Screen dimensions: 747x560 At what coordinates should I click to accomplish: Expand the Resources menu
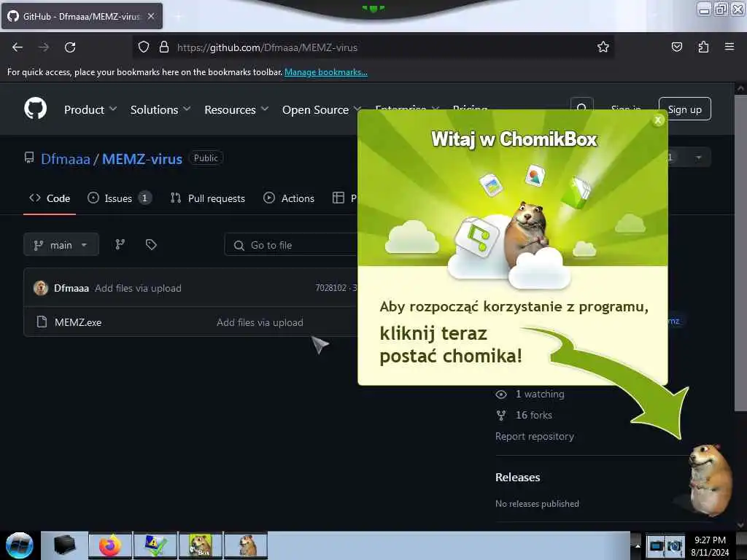(236, 109)
